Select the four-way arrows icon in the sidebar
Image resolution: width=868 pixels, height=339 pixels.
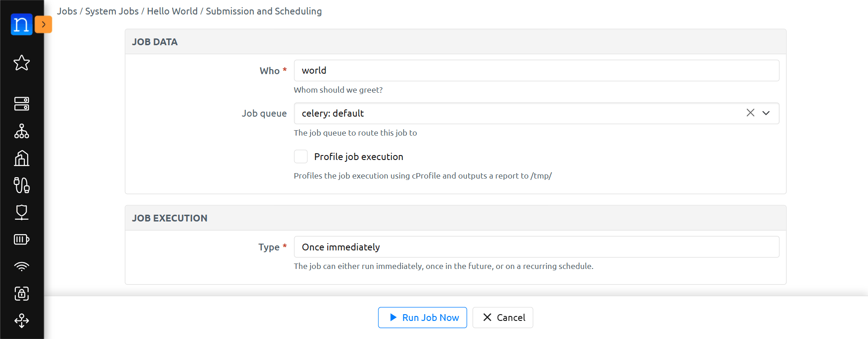(21, 321)
